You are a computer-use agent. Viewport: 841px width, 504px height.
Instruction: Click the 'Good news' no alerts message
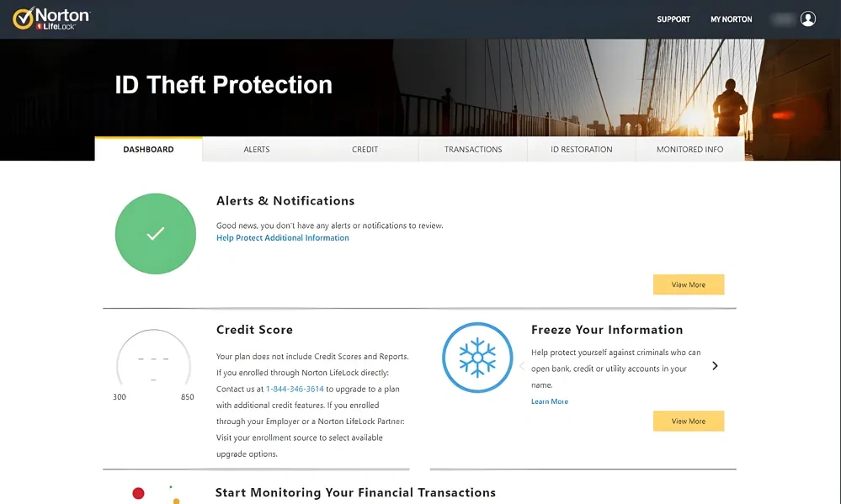pyautogui.click(x=330, y=225)
